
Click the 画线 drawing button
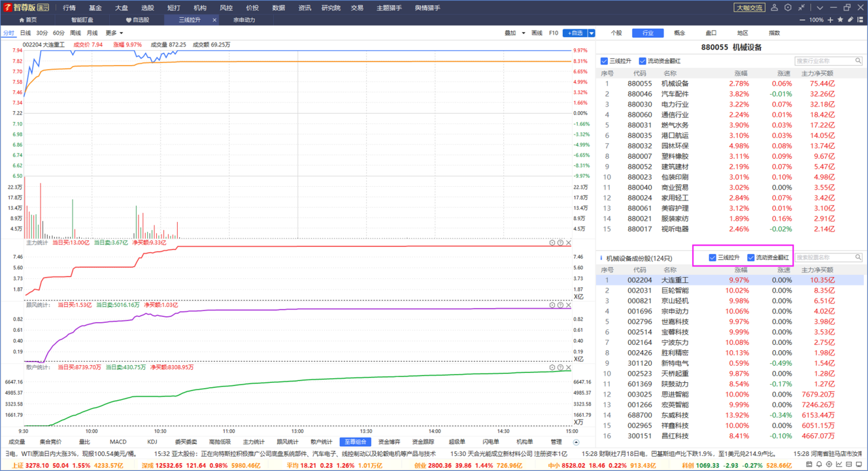tap(537, 33)
